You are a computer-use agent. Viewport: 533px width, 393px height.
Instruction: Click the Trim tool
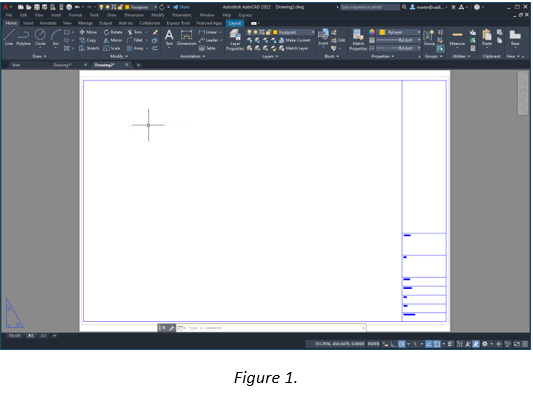coord(135,32)
